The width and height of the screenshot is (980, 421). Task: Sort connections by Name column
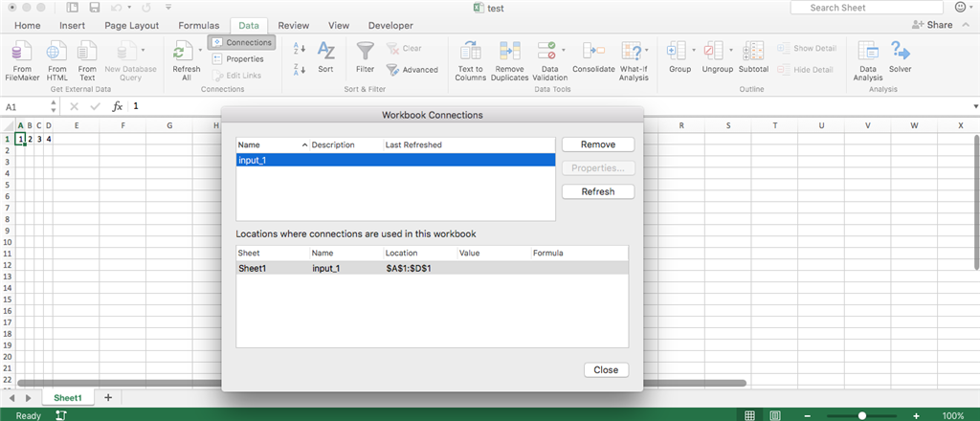(x=273, y=144)
